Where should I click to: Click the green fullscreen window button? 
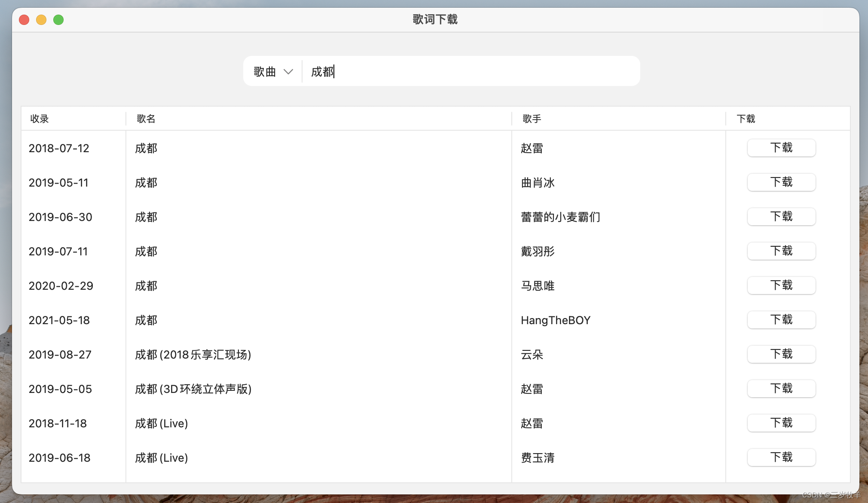pyautogui.click(x=58, y=20)
